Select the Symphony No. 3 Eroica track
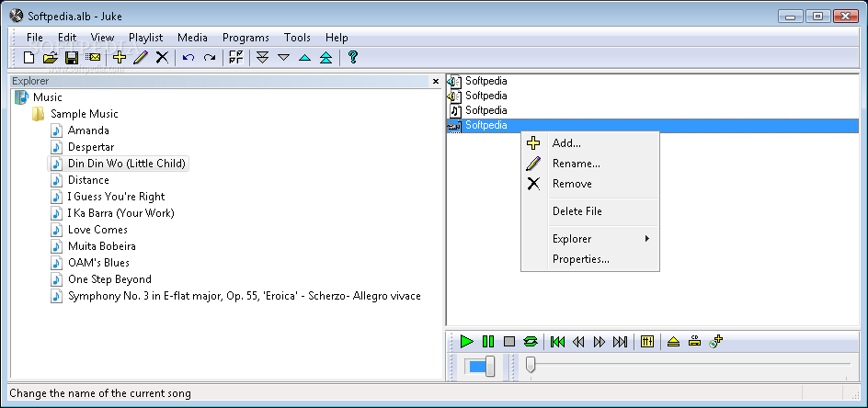868x408 pixels. click(245, 296)
